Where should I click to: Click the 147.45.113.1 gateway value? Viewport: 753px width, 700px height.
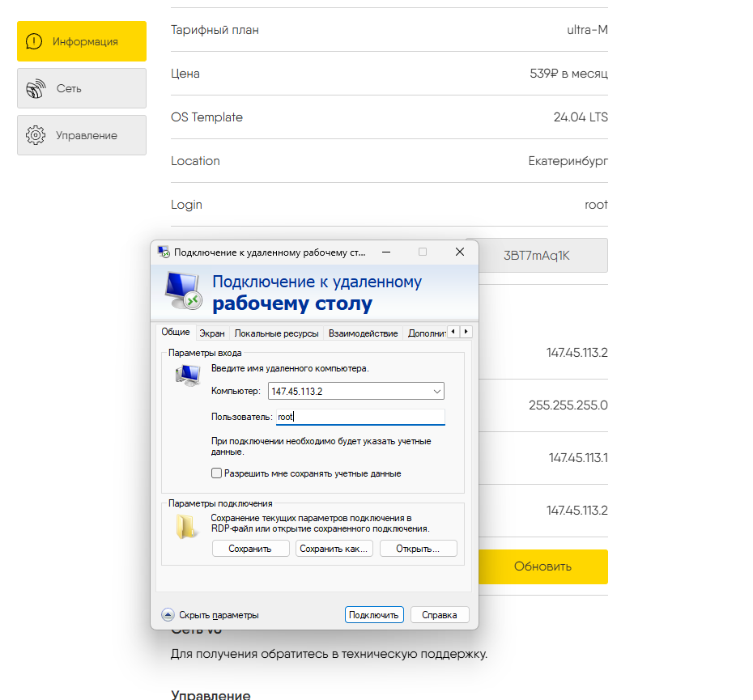(x=578, y=457)
